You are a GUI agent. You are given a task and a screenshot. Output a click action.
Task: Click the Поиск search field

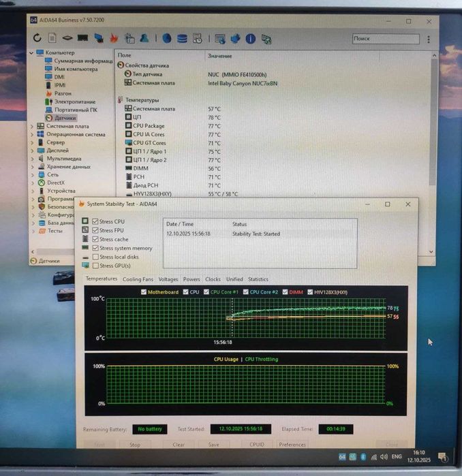coord(386,39)
